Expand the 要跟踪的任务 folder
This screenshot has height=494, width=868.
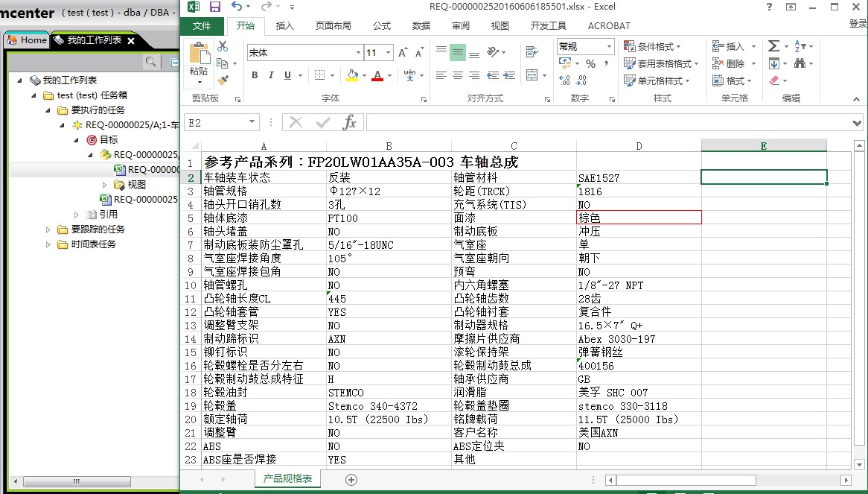(x=48, y=229)
